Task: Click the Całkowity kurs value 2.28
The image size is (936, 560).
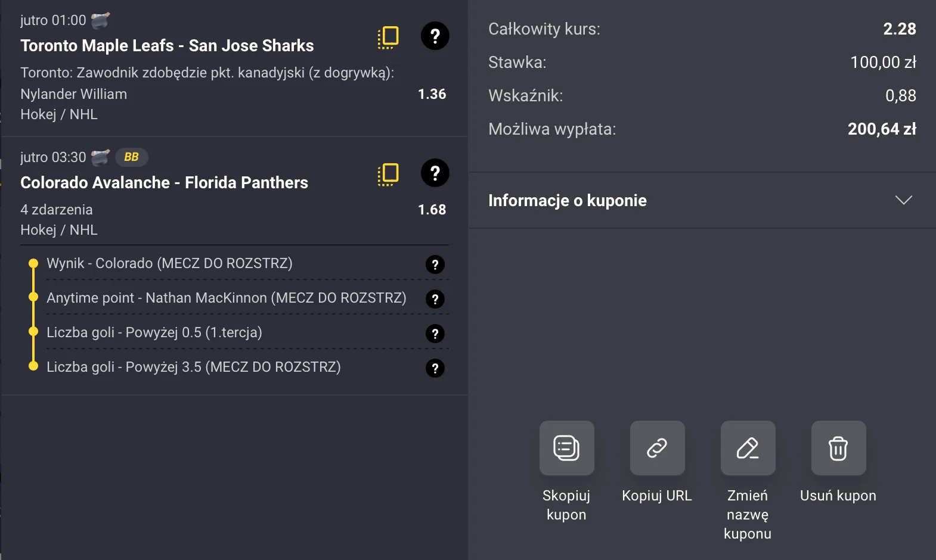Action: coord(900,29)
